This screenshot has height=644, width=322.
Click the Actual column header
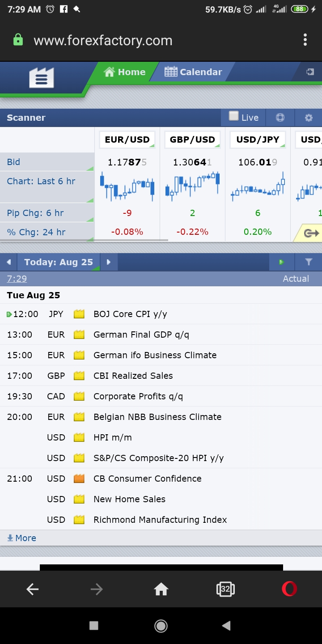click(x=296, y=279)
